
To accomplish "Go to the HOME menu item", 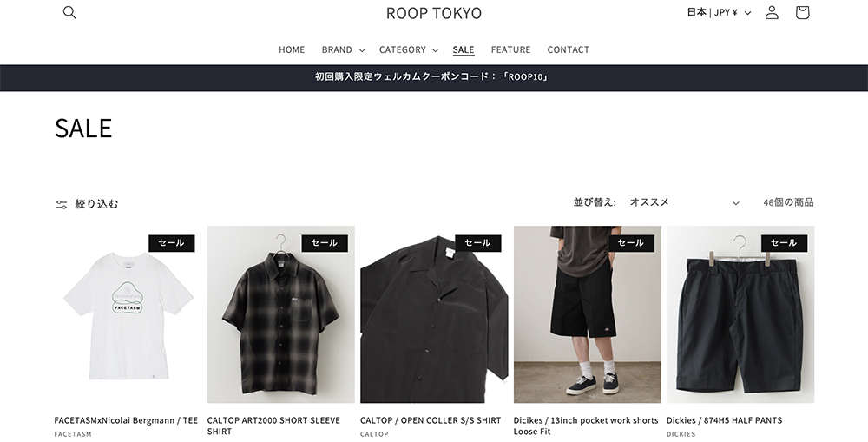I will coord(292,49).
